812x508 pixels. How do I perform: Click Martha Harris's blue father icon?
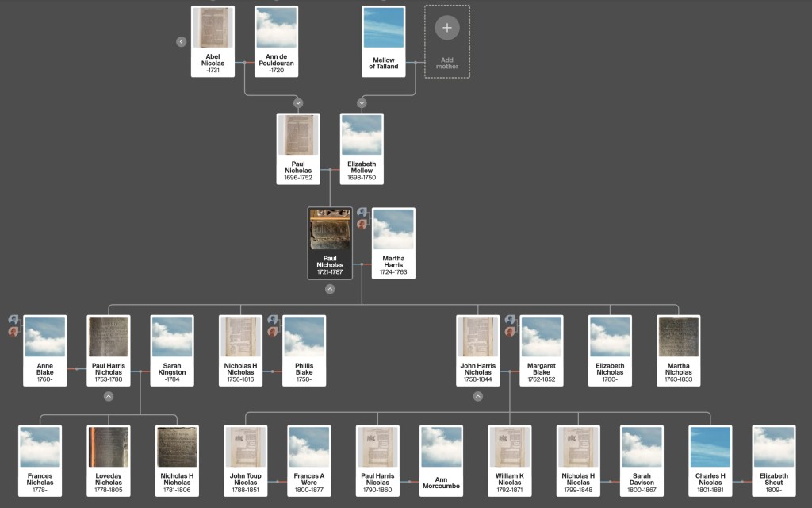pos(362,213)
